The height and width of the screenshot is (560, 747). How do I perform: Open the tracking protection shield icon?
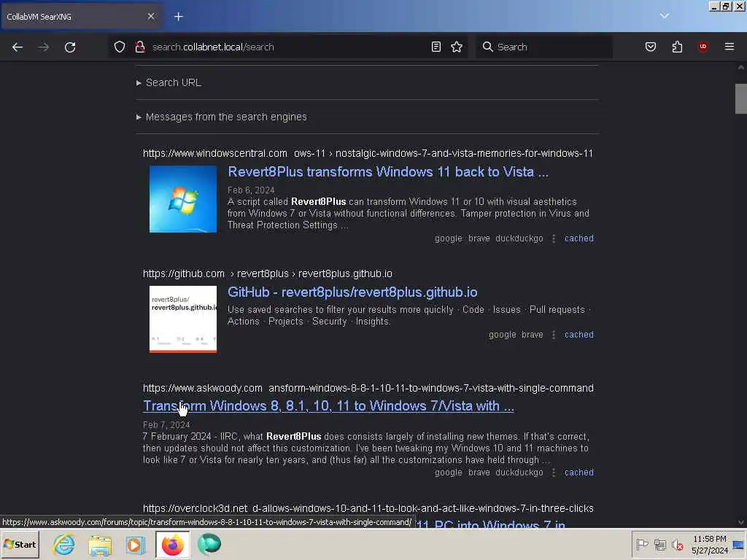[x=120, y=47]
